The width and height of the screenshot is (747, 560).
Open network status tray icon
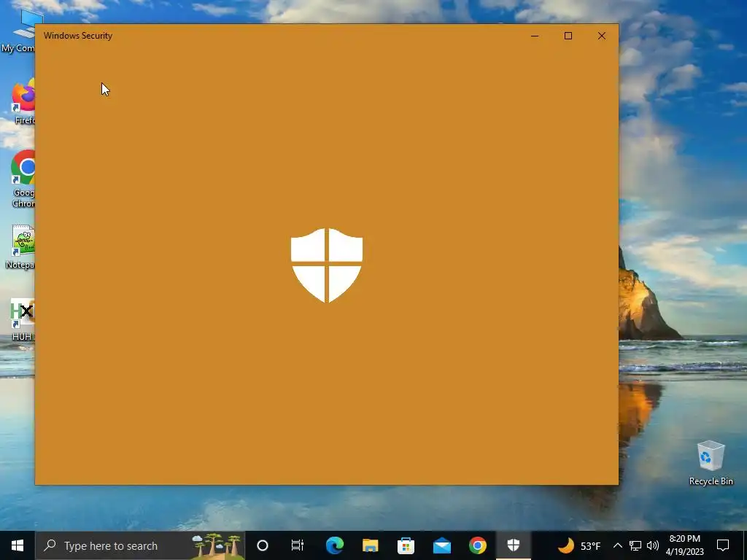coord(635,545)
